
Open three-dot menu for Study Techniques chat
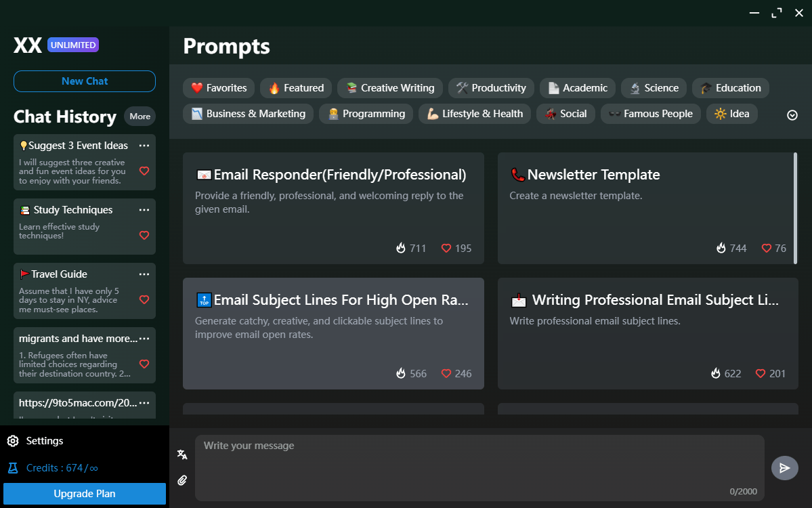(144, 210)
